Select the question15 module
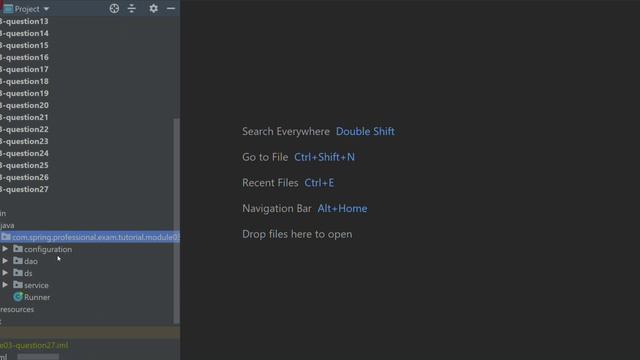The width and height of the screenshot is (640, 360). pyautogui.click(x=24, y=45)
